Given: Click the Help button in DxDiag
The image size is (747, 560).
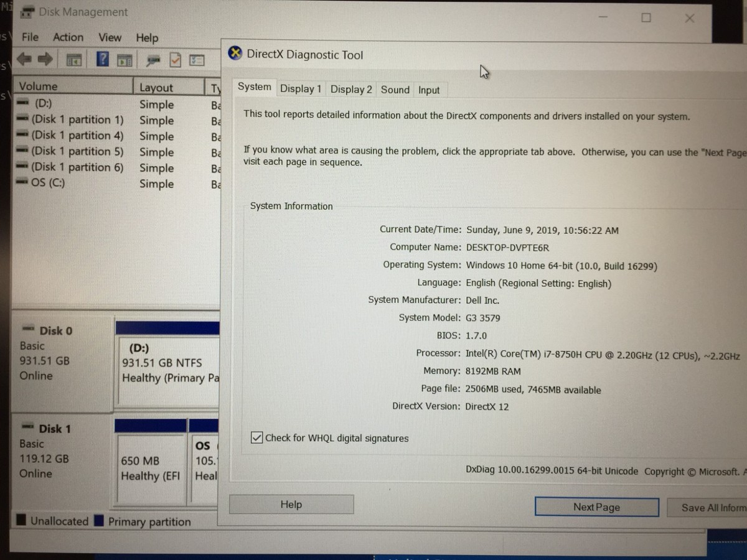Looking at the screenshot, I should click(291, 504).
